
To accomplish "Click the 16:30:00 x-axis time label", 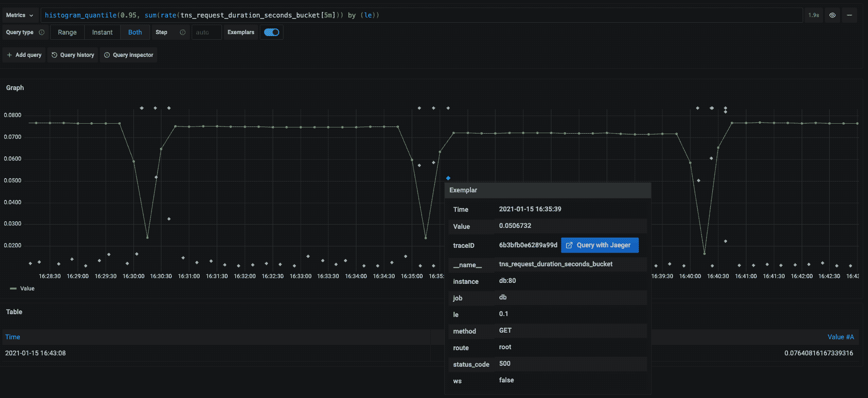I will 133,276.
